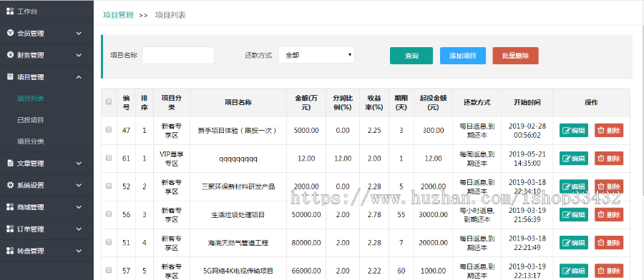Click the 项目管理 breadcrumb link

pos(118,15)
